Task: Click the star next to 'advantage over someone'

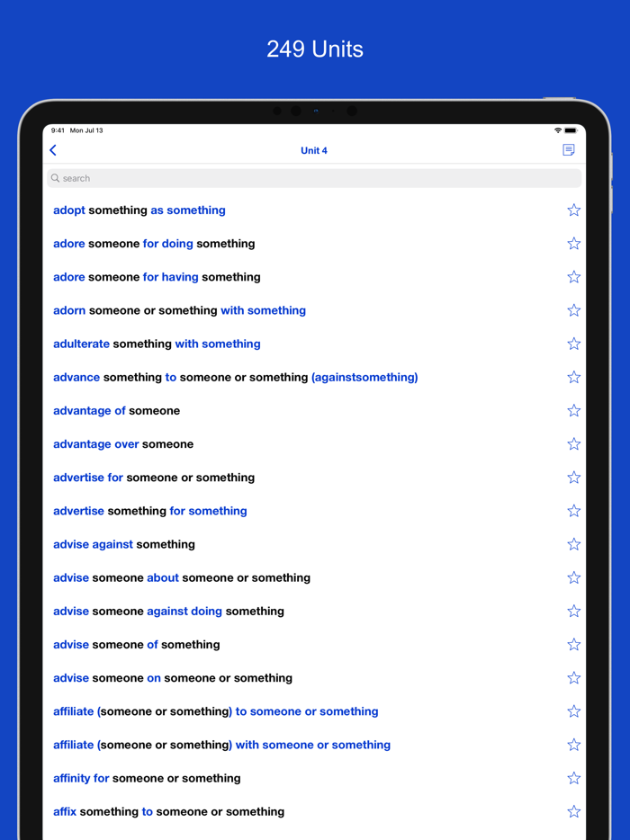Action: click(573, 443)
